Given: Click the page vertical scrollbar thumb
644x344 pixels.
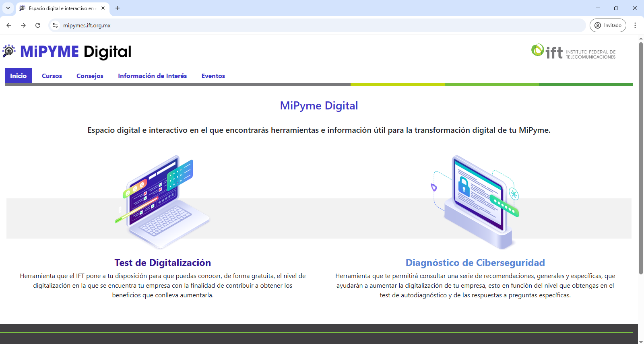Looking at the screenshot, I should point(641,158).
